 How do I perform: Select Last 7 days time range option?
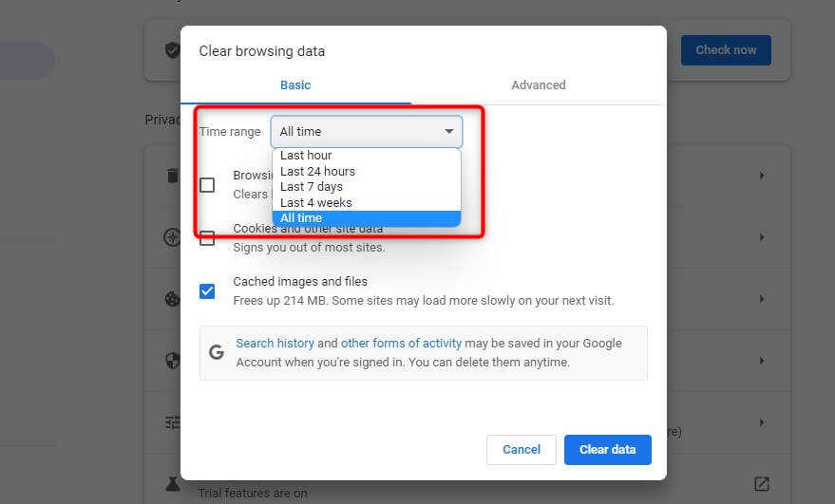312,187
